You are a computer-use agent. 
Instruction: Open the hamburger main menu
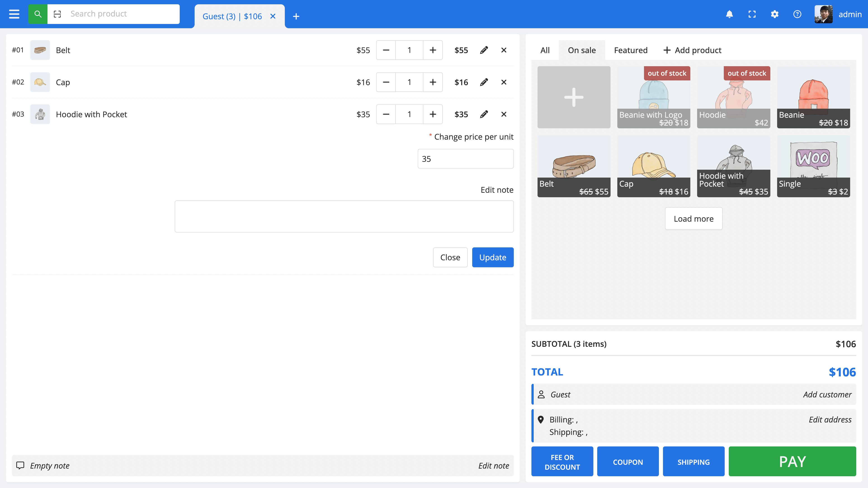pyautogui.click(x=14, y=14)
